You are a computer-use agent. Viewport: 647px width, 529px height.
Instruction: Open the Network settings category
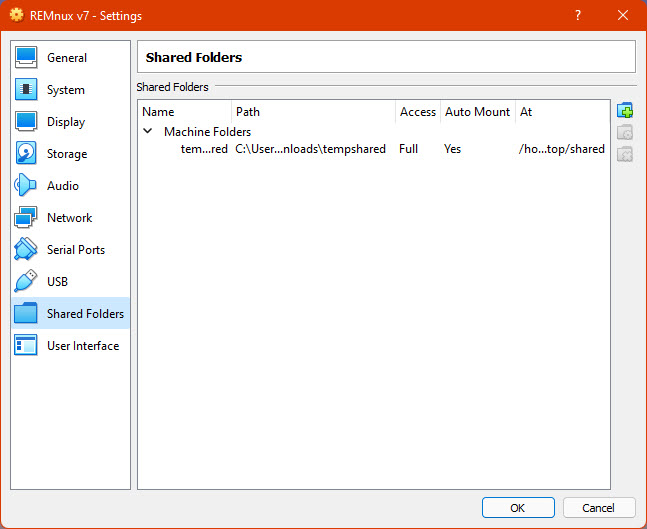coord(69,218)
